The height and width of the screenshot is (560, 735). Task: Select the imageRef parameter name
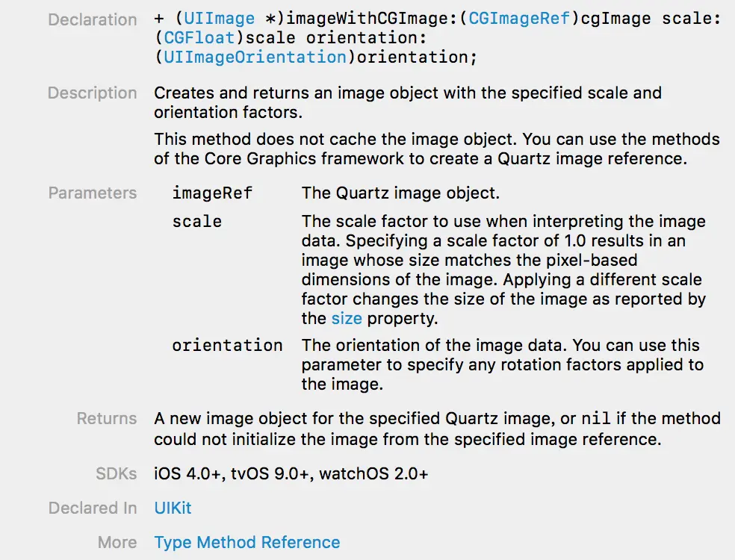212,193
